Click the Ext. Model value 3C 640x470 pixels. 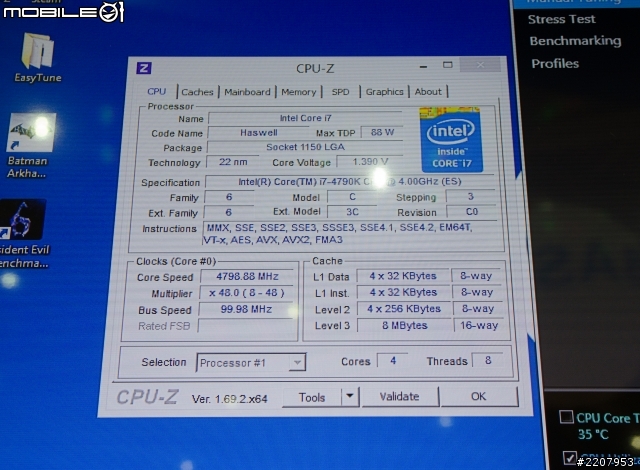pos(352,212)
